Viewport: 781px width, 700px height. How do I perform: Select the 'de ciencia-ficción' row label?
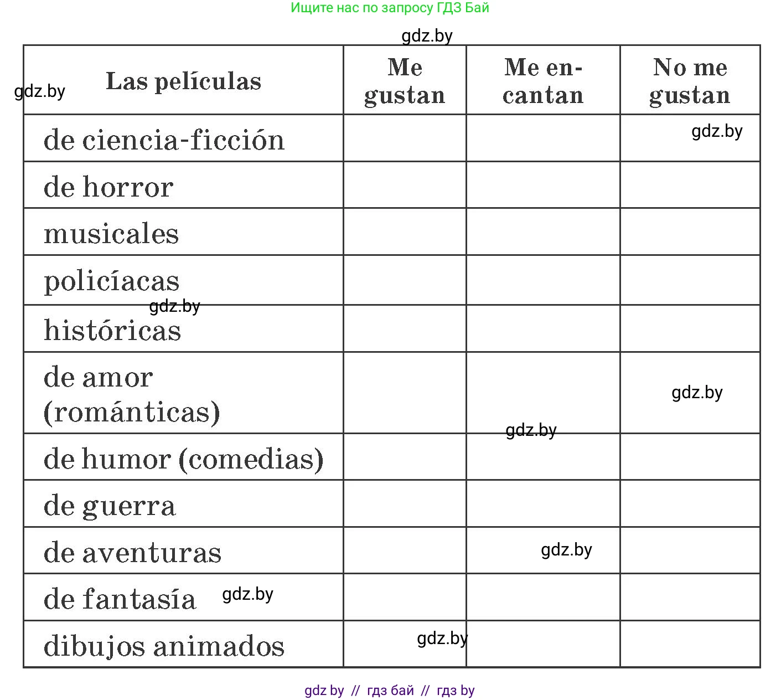(x=164, y=139)
